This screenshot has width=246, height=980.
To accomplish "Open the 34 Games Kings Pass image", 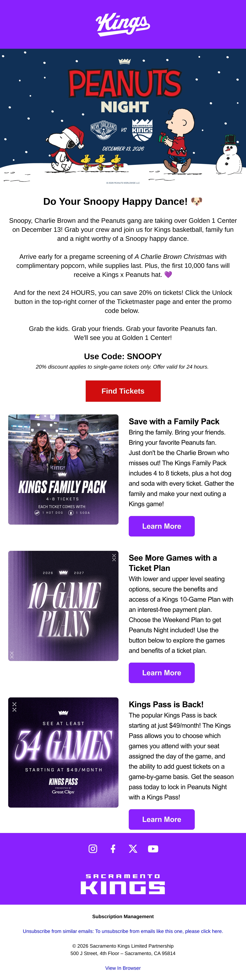I will [x=63, y=752].
